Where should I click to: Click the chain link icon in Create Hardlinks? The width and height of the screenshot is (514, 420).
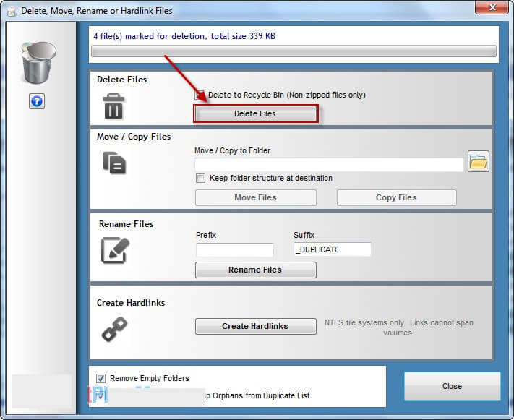coord(114,329)
